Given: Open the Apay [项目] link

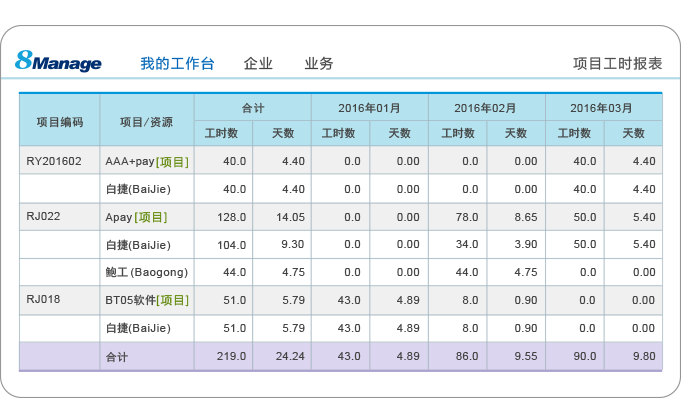Looking at the screenshot, I should click(x=136, y=217).
